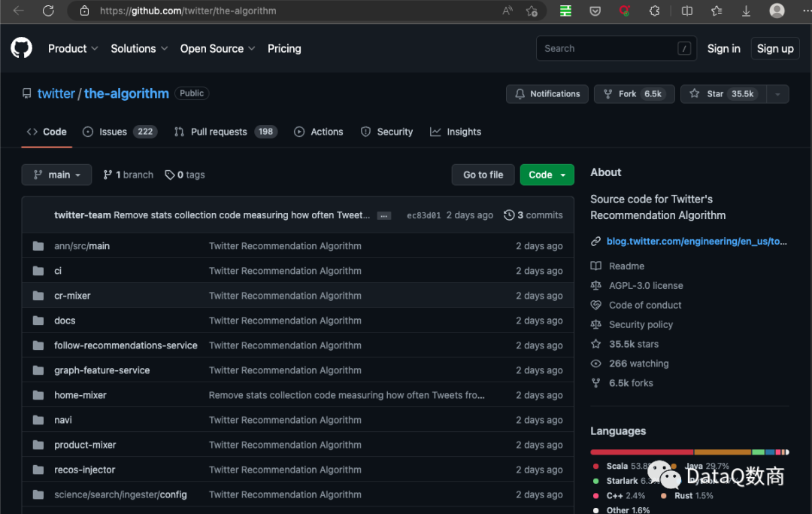Click folder icon for ann/src/main
Screen dimensions: 812x514
(38, 245)
